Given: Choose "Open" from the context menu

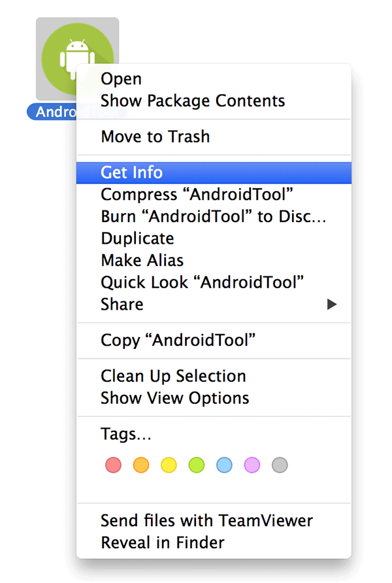Looking at the screenshot, I should pyautogui.click(x=121, y=78).
